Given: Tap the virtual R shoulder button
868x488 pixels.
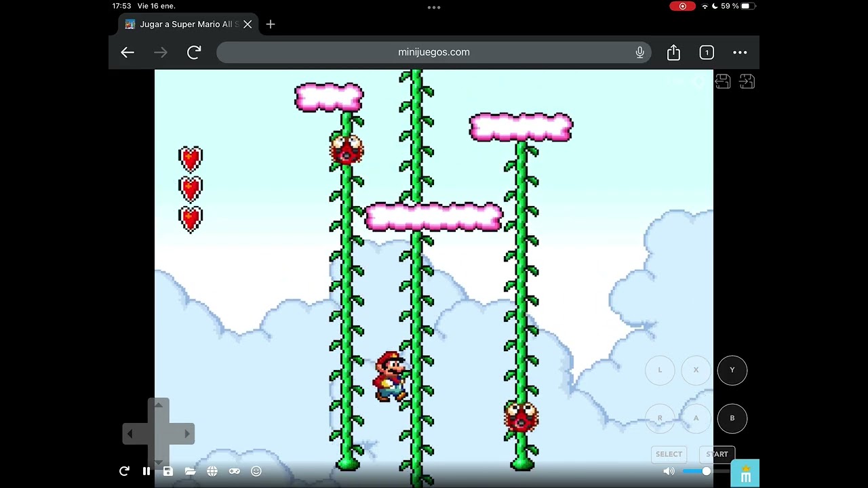Looking at the screenshot, I should [660, 418].
